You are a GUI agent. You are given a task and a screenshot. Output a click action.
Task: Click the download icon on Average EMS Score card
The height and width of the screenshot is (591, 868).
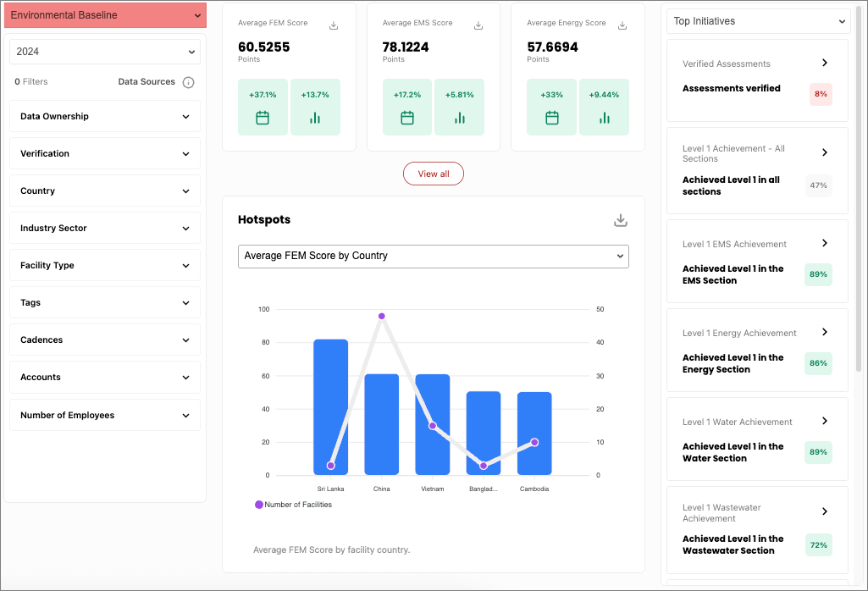(x=478, y=25)
